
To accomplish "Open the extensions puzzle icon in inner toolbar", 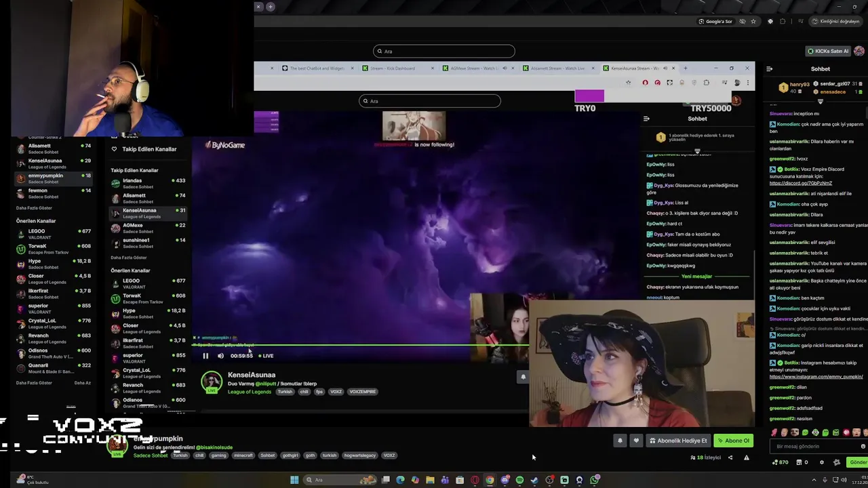I will [x=707, y=83].
